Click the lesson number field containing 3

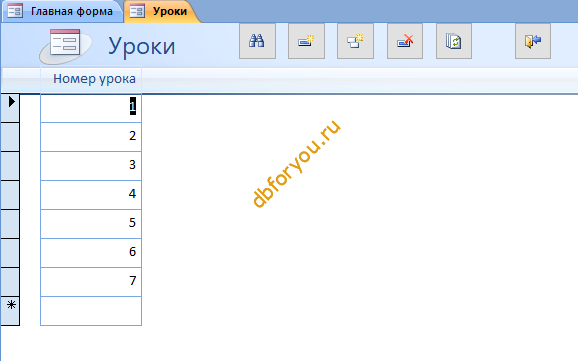(x=91, y=166)
